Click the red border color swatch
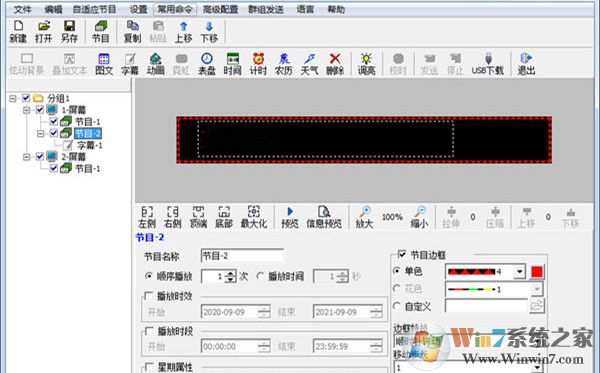 click(537, 272)
